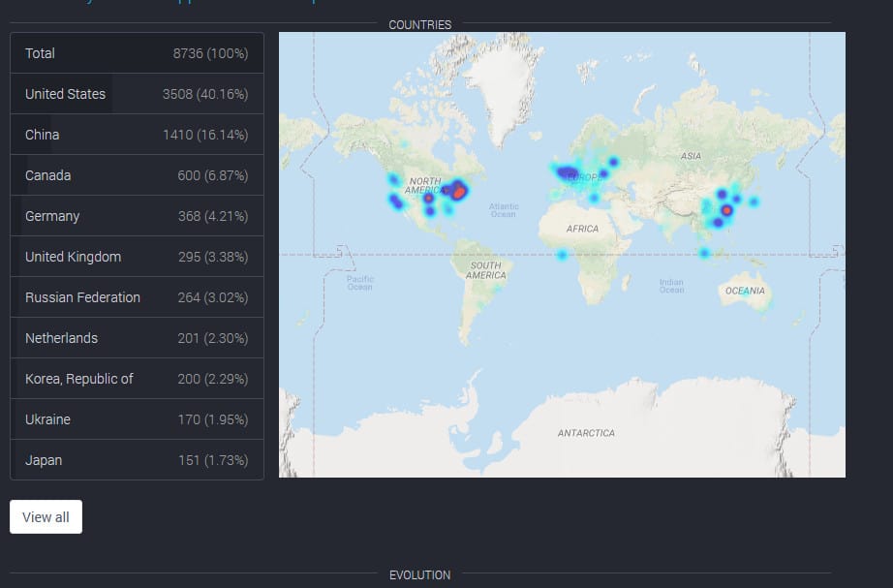Select the Total row in countries table
This screenshot has height=588, width=893.
[137, 53]
